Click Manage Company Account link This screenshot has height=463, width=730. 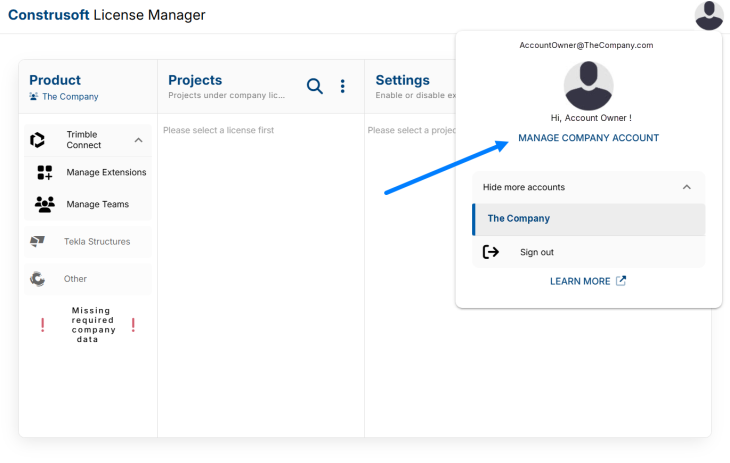[x=588, y=138]
